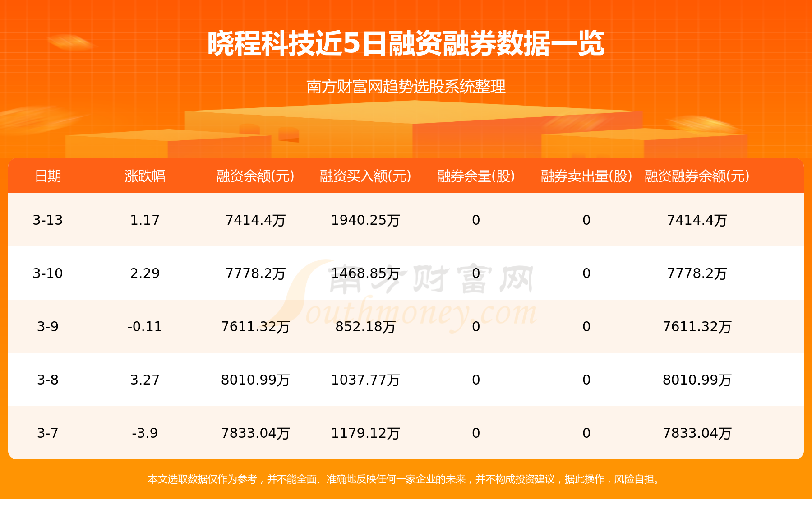812x519 pixels.
Task: Select the date cell 3-9
Action: tap(48, 326)
